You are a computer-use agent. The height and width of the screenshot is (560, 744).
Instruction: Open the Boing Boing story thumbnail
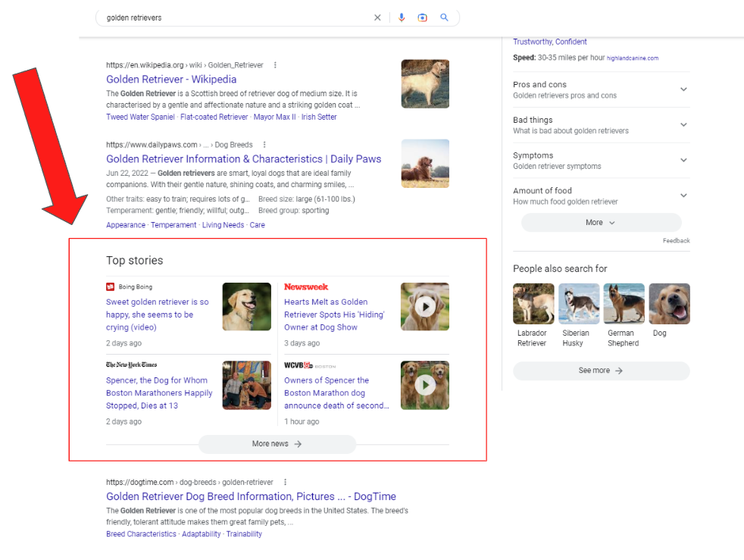point(247,307)
